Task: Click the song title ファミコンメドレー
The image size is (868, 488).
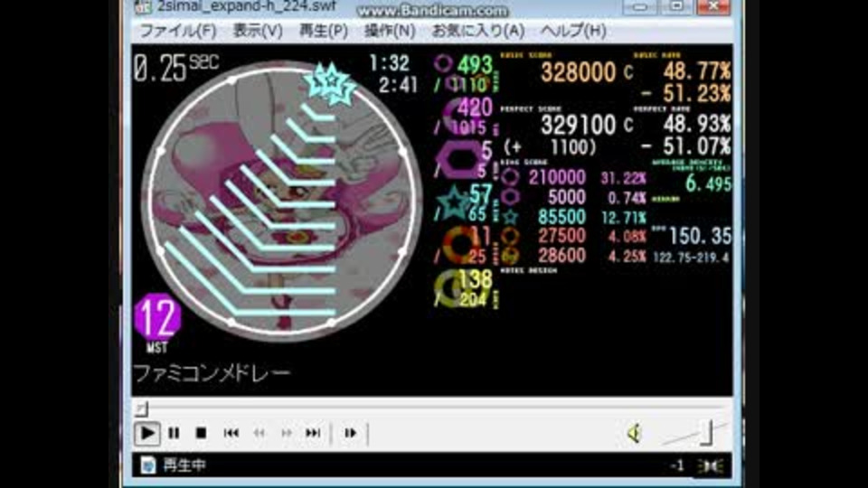Action: 212,373
